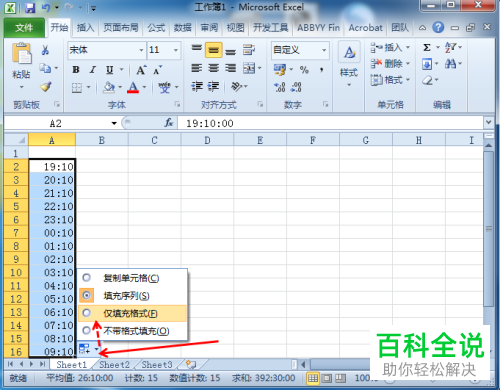Image resolution: width=500 pixels, height=390 pixels.
Task: Choose Fill Formatting Only option
Action: click(132, 313)
